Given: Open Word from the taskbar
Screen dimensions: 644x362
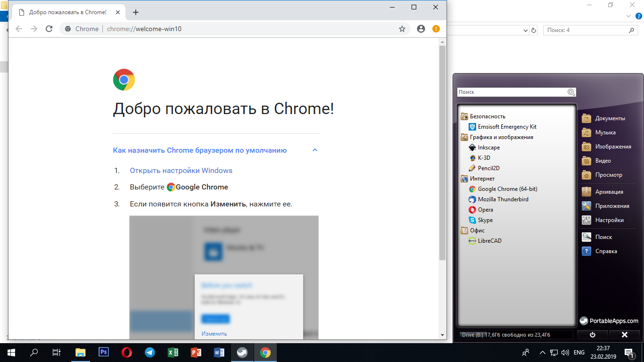Looking at the screenshot, I should click(x=219, y=352).
